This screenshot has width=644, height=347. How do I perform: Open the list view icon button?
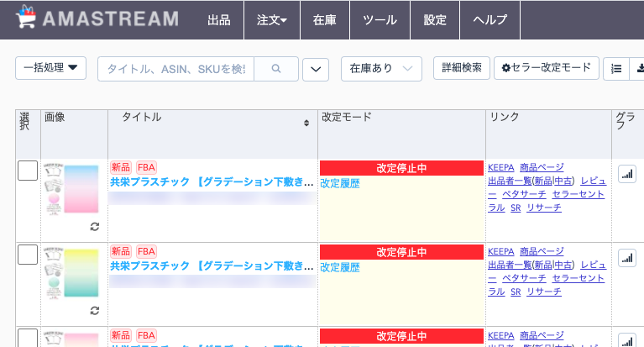point(616,69)
